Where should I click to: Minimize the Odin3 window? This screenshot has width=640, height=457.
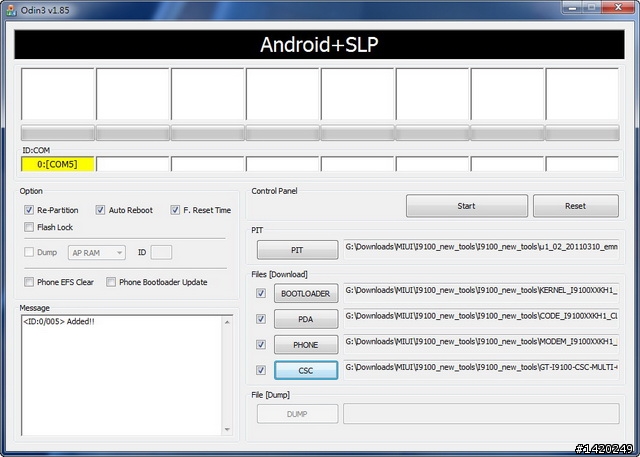point(572,8)
